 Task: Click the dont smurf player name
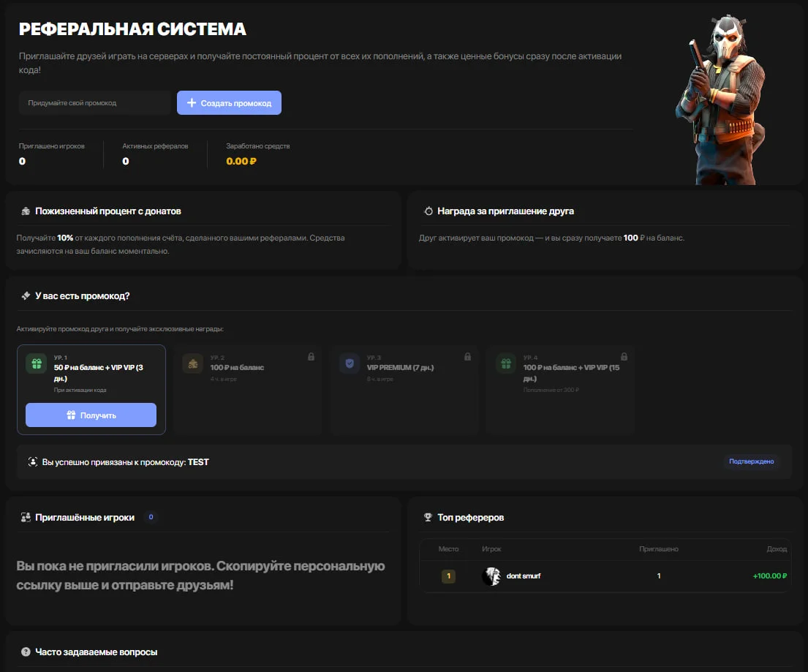tap(524, 576)
